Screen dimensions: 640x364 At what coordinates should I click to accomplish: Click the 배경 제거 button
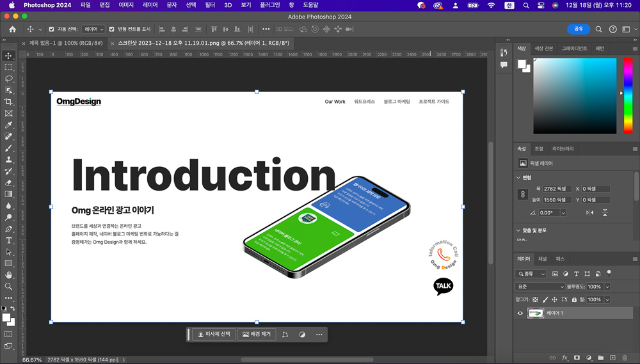pos(257,335)
